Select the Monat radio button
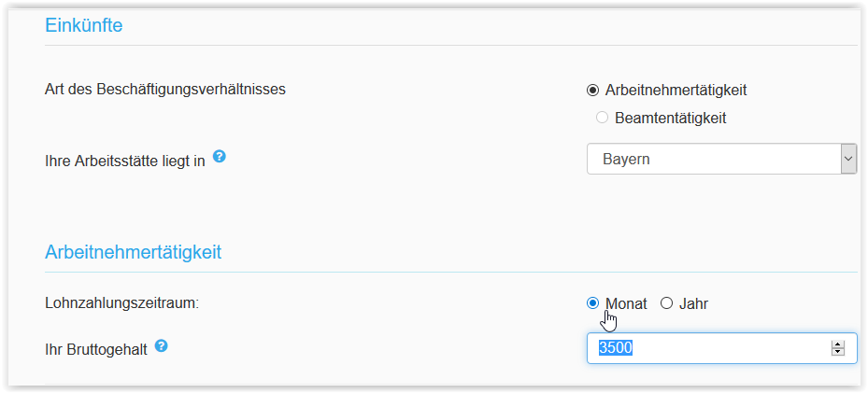868x393 pixels. (x=592, y=303)
